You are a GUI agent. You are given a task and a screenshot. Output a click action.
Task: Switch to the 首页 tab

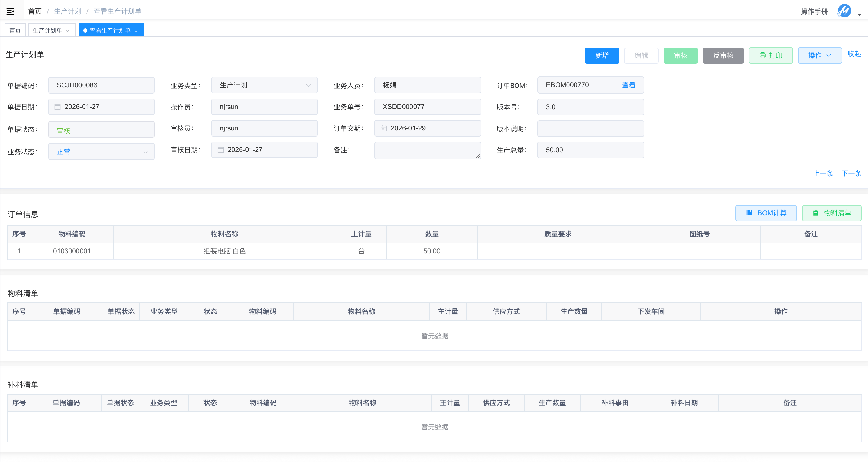click(x=15, y=31)
